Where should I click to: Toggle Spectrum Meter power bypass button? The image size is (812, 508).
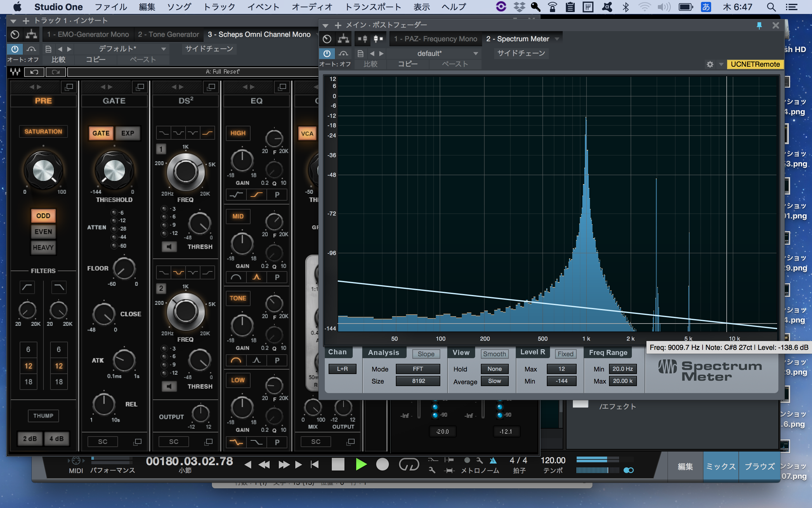[x=327, y=53]
